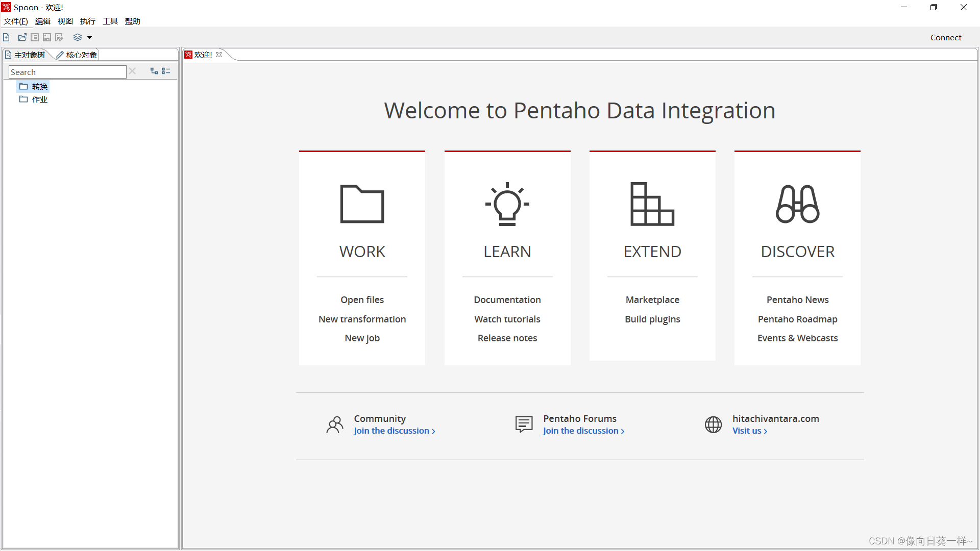980x551 pixels.
Task: Open the perspectives dropdown arrow
Action: point(89,37)
